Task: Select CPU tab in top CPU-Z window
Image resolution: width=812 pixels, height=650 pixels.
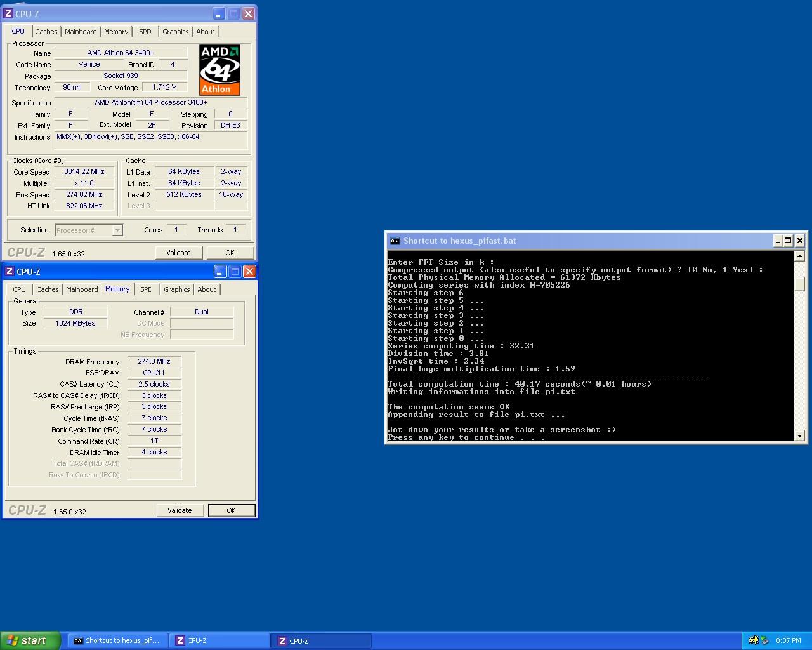Action: (18, 31)
